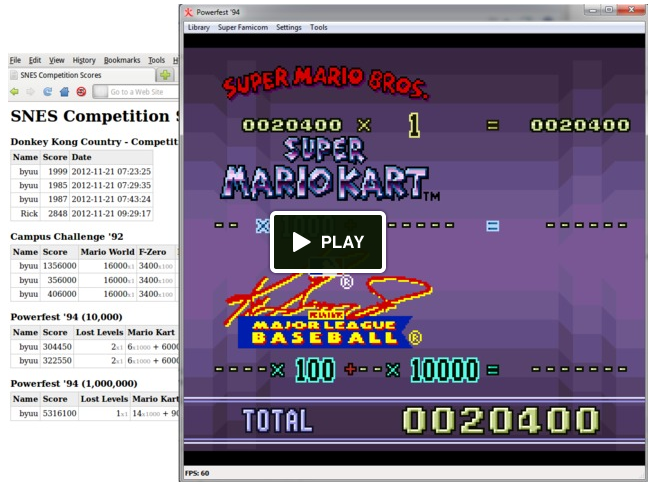
Task: Click the Powerfest score 5316100
Action: 59,413
